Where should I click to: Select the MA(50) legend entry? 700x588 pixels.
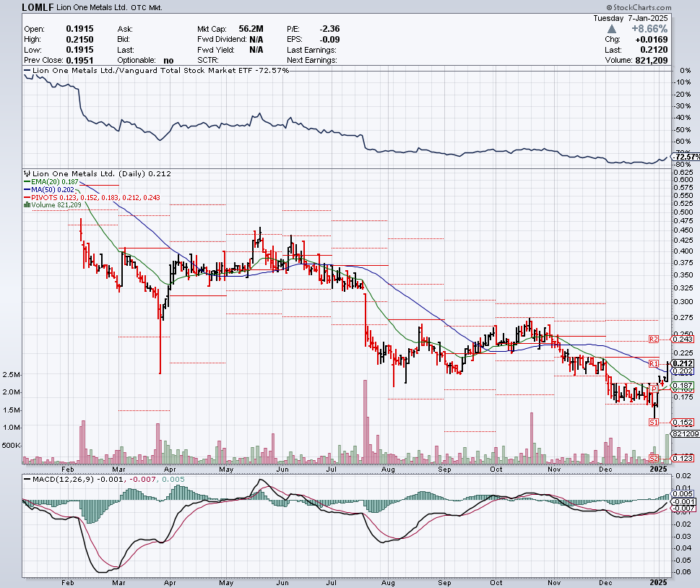click(x=51, y=189)
